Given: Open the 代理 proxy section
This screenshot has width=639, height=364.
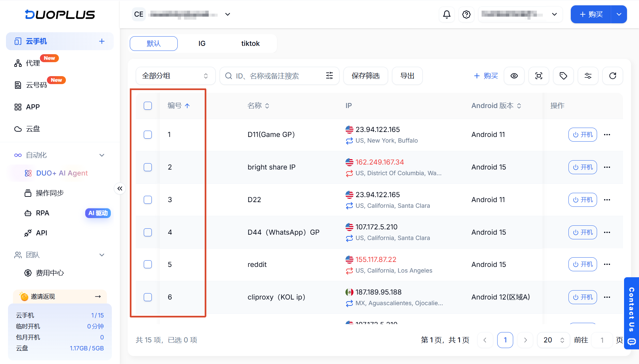Looking at the screenshot, I should (x=33, y=63).
